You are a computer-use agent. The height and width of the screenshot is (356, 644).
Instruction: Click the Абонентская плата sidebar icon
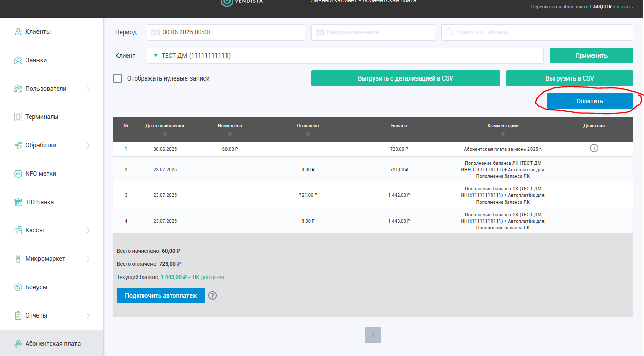point(18,344)
